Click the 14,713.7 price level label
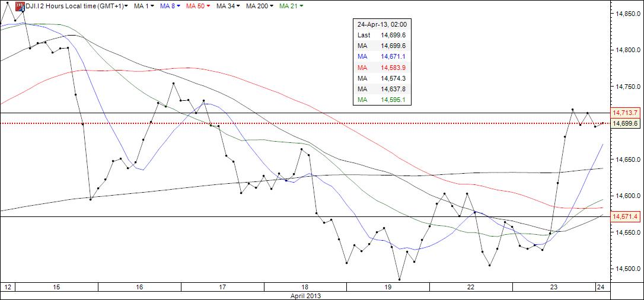The height and width of the screenshot is (300, 644). 626,113
